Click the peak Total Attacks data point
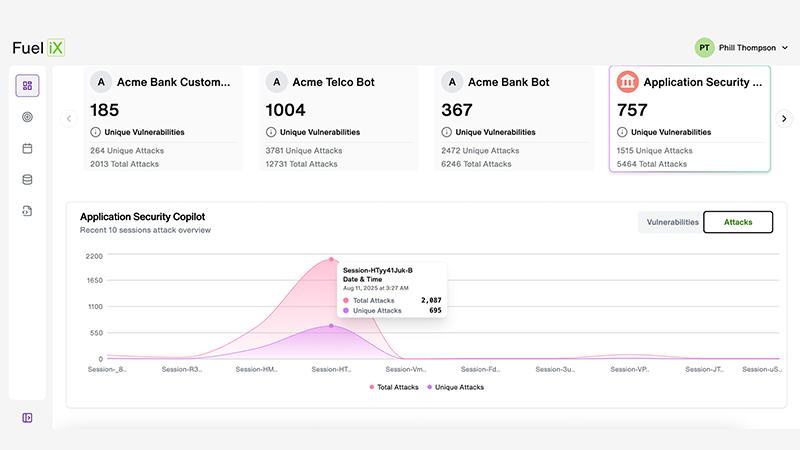This screenshot has height=450, width=800. pos(331,259)
